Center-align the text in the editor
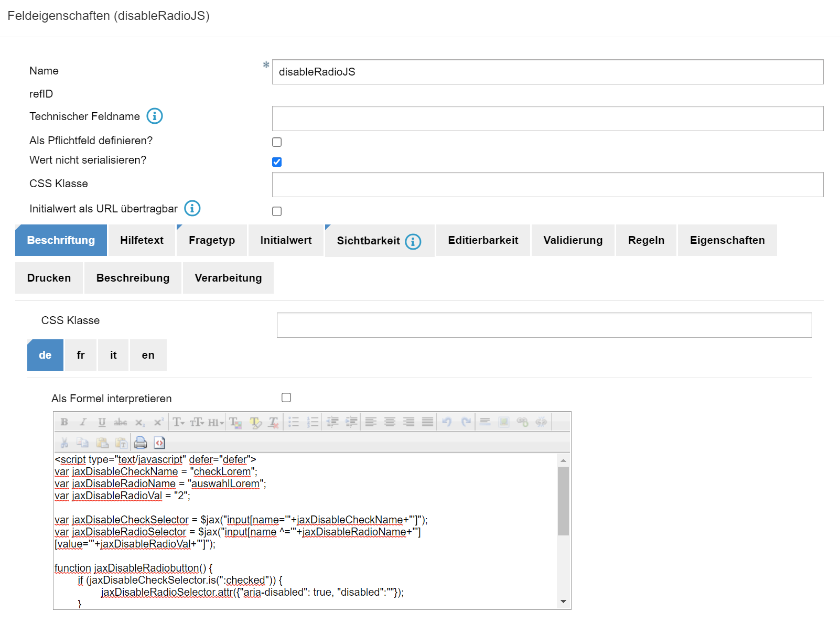The width and height of the screenshot is (840, 623). pyautogui.click(x=390, y=422)
